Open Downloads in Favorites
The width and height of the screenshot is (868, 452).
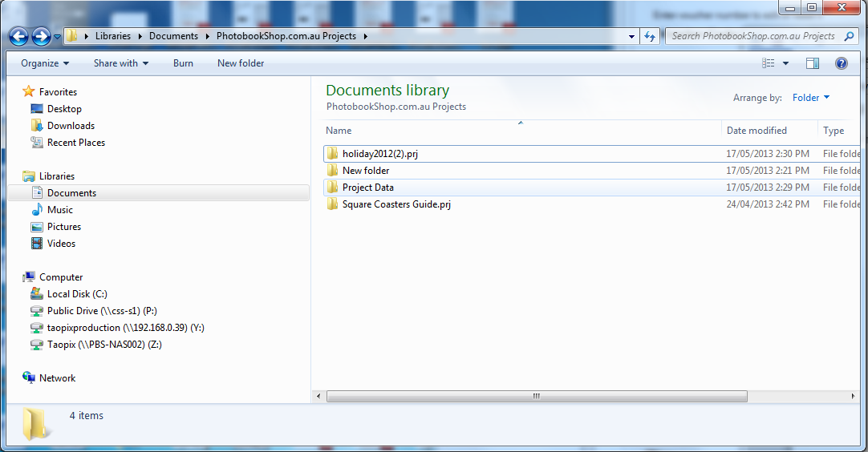[x=71, y=126]
